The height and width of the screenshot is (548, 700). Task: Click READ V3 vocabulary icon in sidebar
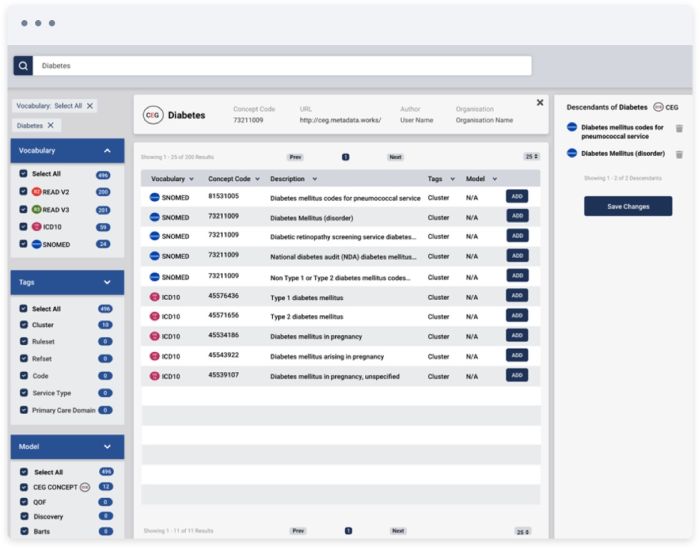click(37, 209)
